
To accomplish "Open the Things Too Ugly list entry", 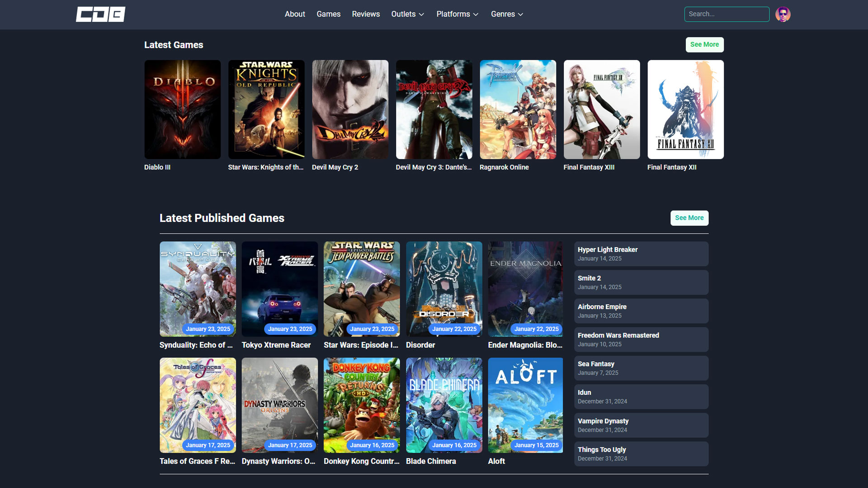I will click(x=641, y=454).
